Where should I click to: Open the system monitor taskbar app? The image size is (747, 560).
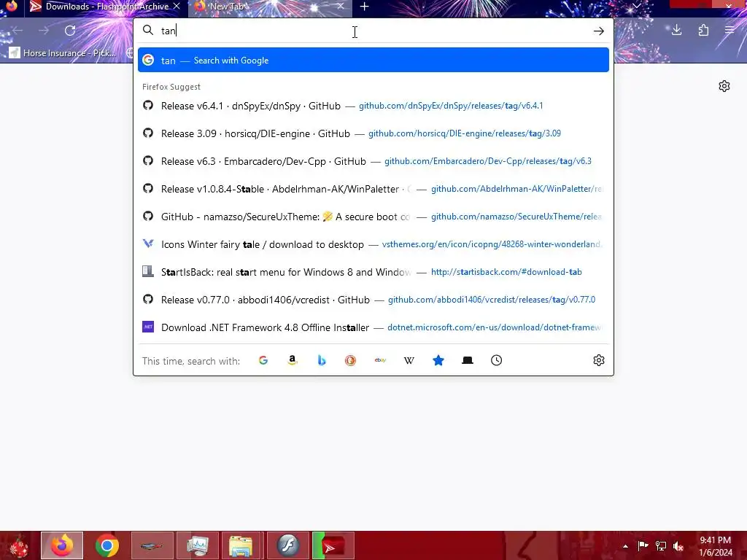(197, 545)
